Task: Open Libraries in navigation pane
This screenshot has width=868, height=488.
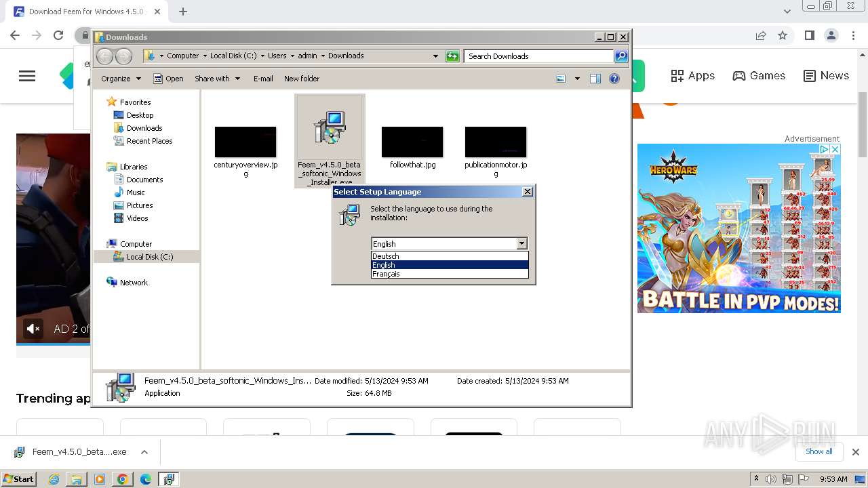Action: [x=134, y=167]
